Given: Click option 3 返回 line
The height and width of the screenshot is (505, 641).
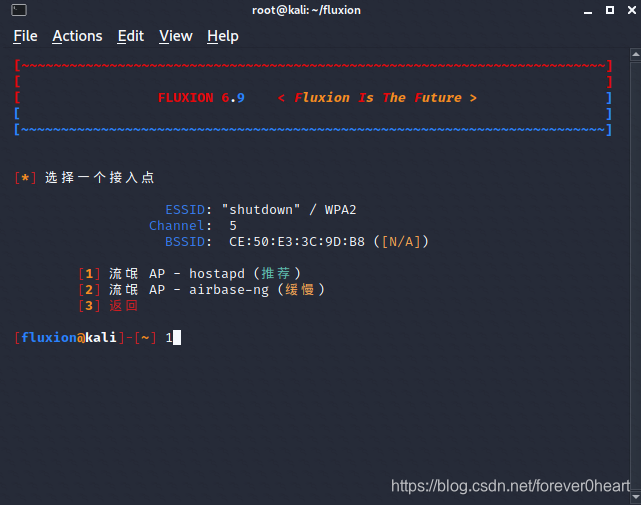Looking at the screenshot, I should pos(108,306).
